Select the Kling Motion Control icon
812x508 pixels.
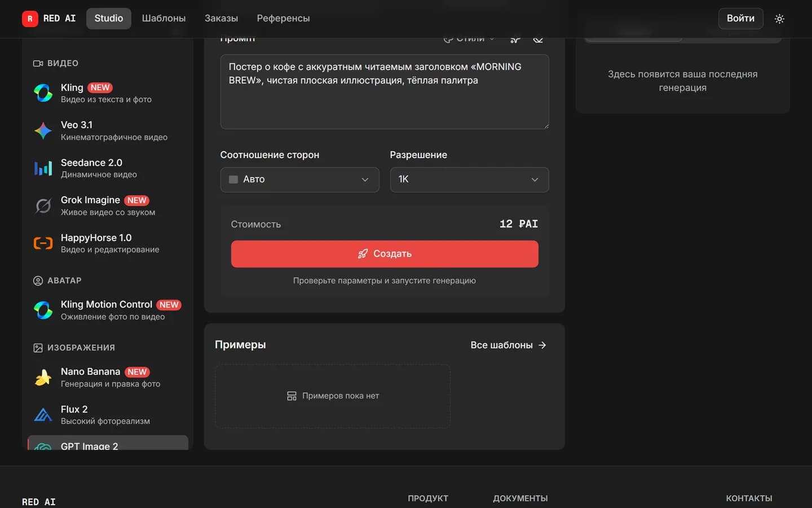[43, 310]
